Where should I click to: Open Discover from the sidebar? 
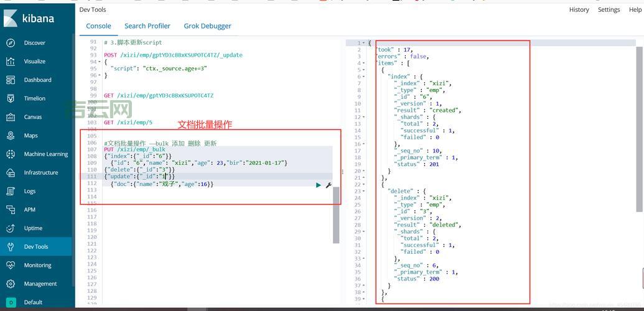coord(34,43)
